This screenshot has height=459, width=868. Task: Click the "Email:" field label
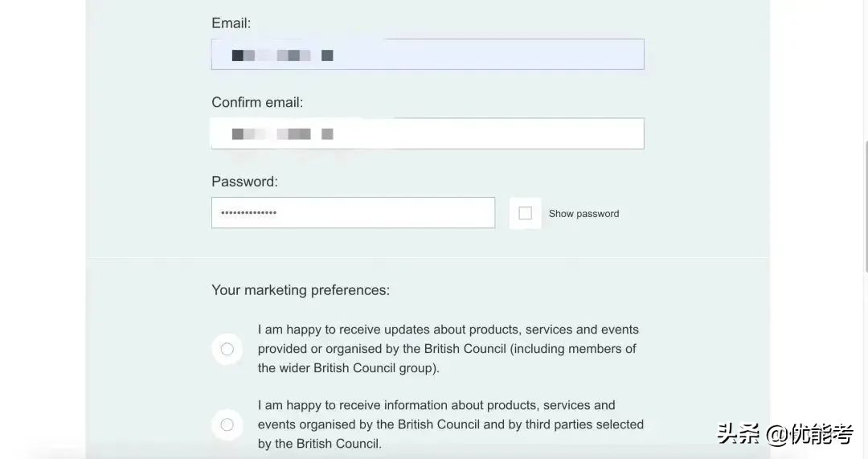(231, 23)
